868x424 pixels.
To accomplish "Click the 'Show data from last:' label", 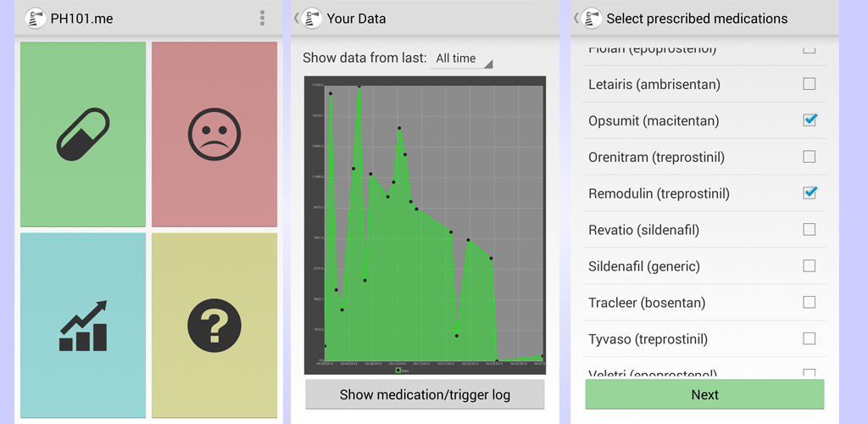I will tap(364, 59).
